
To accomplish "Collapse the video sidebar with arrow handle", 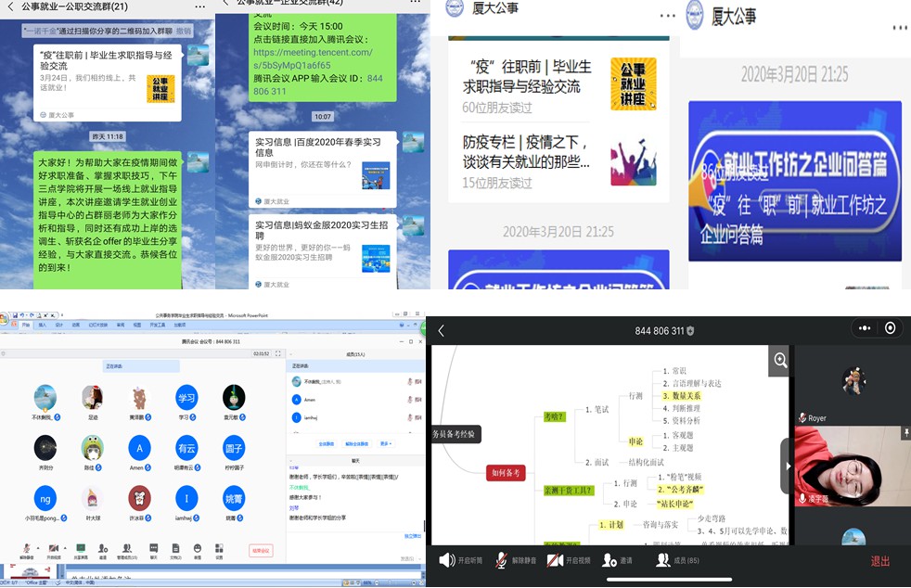I will click(788, 466).
